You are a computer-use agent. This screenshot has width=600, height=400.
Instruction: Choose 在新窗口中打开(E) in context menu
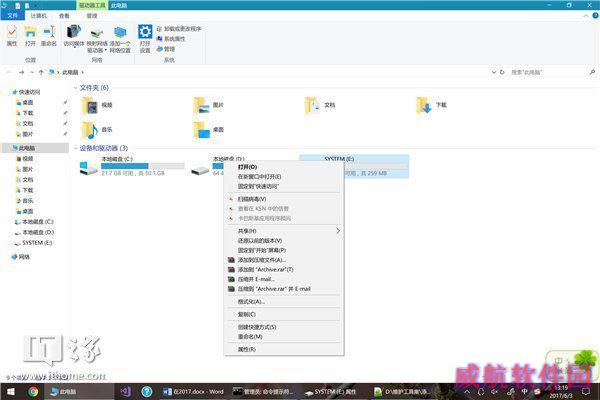coord(284,176)
